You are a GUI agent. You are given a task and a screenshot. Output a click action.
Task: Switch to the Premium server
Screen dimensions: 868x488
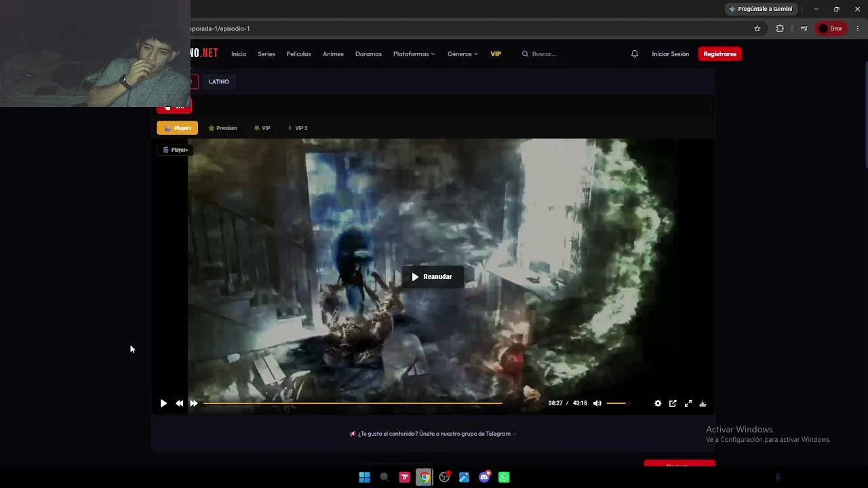(x=222, y=128)
